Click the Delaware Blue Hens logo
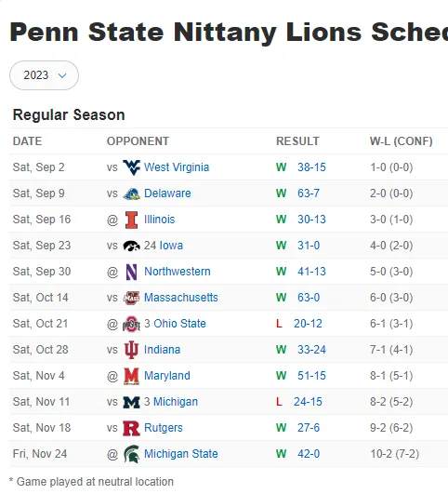Screen dimensions: 448x494 [x=131, y=194]
